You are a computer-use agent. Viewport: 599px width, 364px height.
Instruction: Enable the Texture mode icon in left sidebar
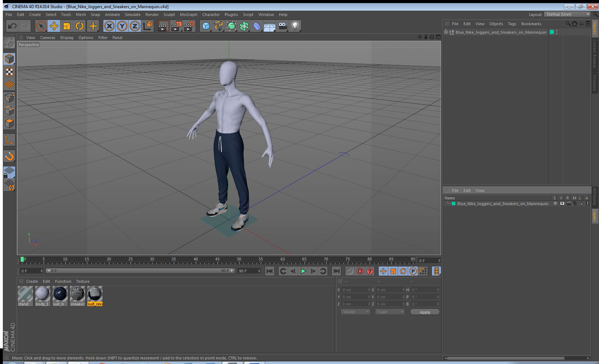click(x=9, y=72)
